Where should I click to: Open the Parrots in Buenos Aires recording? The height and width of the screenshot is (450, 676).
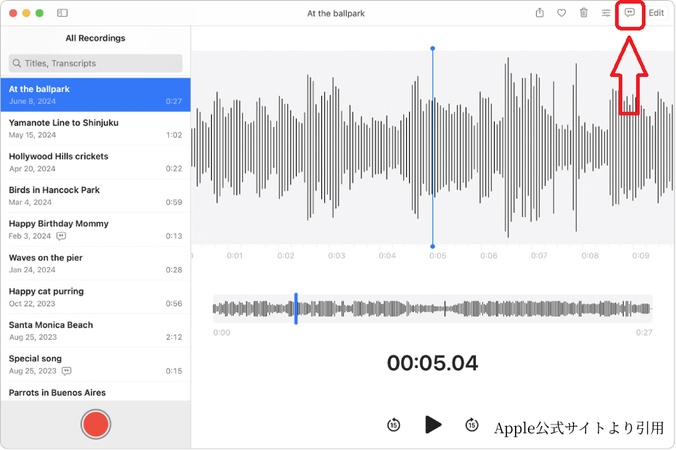[x=95, y=392]
